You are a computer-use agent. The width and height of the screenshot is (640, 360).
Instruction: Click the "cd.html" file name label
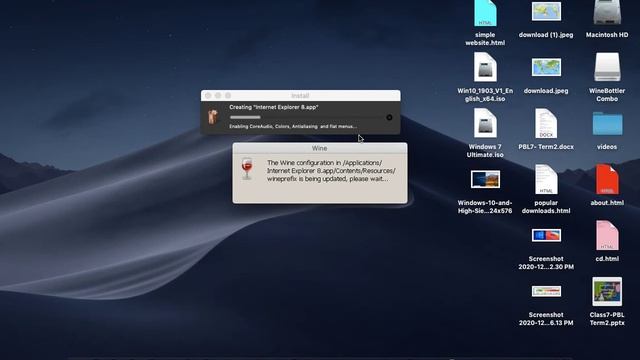tap(607, 259)
